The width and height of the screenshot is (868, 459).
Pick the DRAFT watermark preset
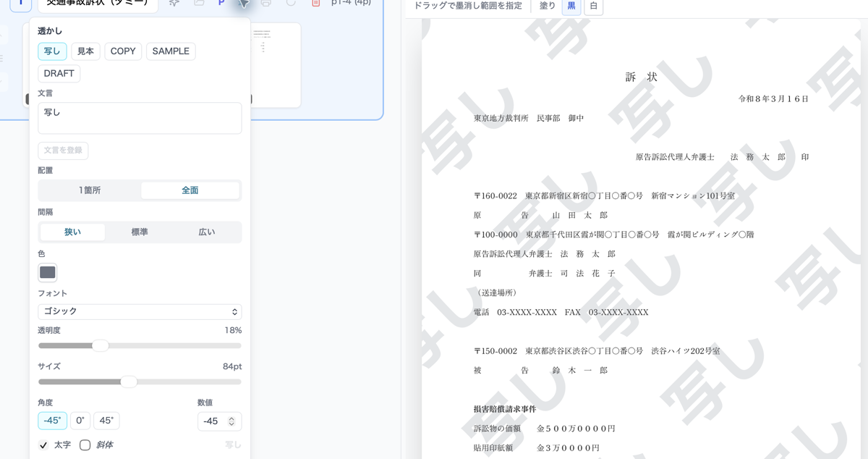click(59, 74)
